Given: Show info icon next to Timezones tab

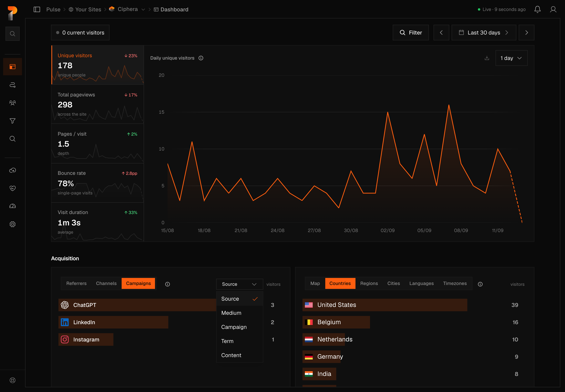Looking at the screenshot, I should click(480, 284).
